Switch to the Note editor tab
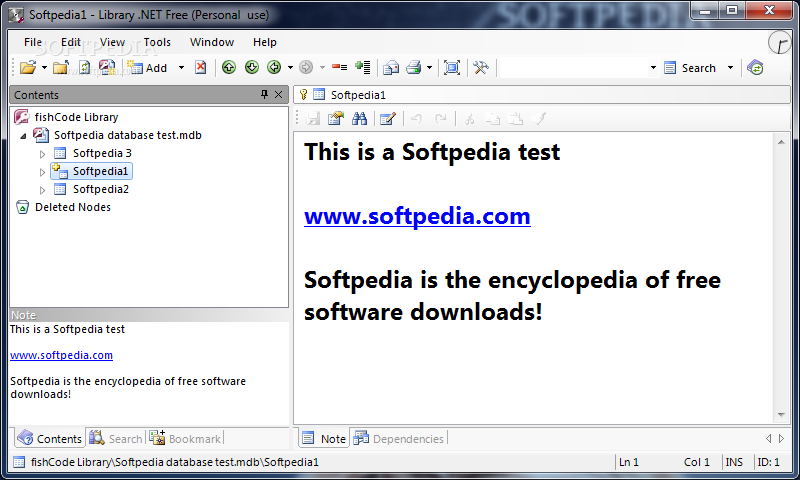This screenshot has height=480, width=800. pyautogui.click(x=324, y=438)
